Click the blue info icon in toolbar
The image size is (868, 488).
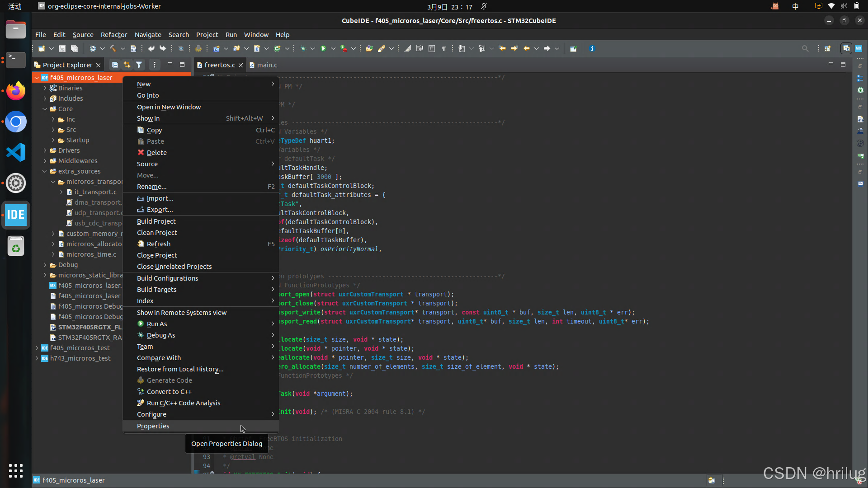tap(592, 48)
